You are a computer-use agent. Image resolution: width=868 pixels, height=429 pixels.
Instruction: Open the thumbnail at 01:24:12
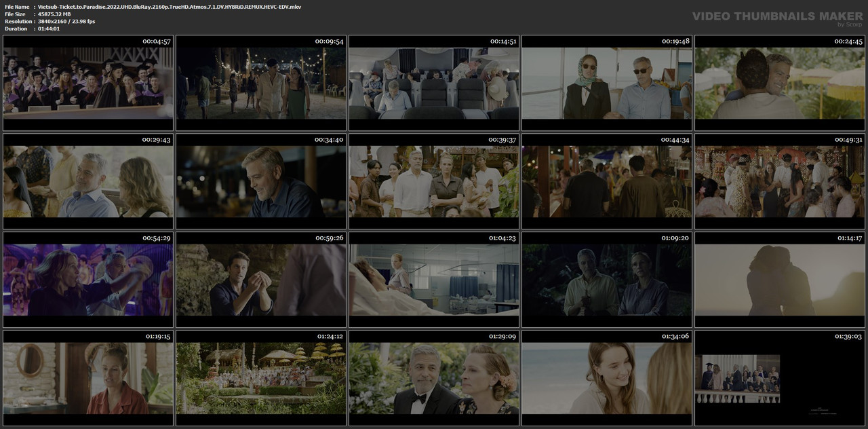[x=261, y=378]
